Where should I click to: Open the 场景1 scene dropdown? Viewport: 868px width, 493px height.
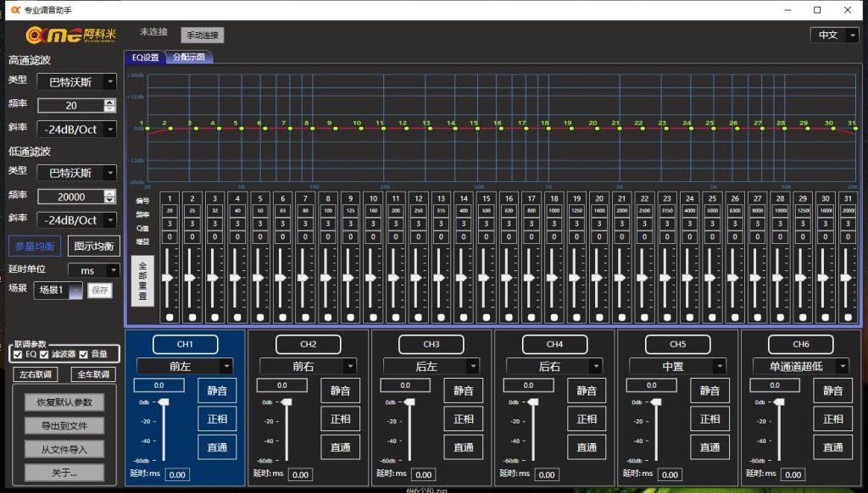point(58,290)
